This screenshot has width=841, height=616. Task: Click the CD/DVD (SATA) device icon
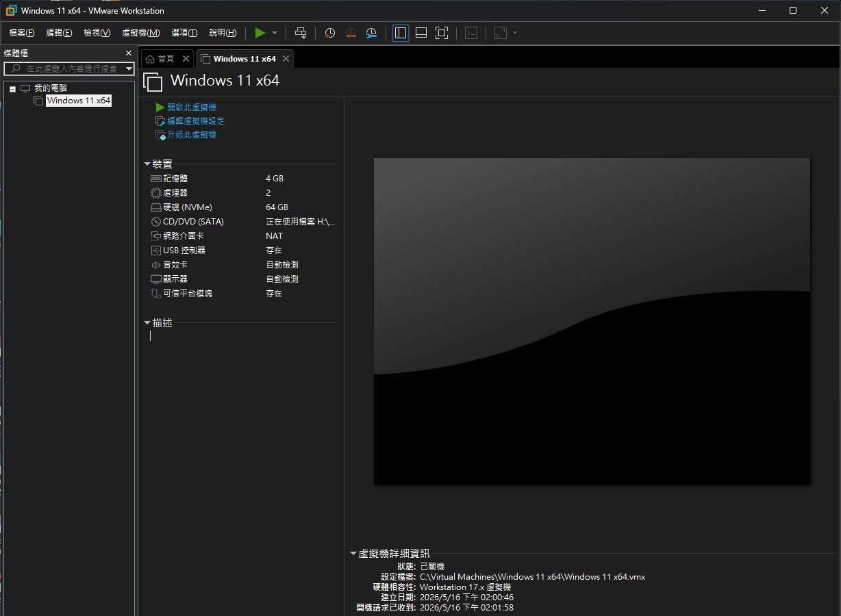pyautogui.click(x=156, y=222)
